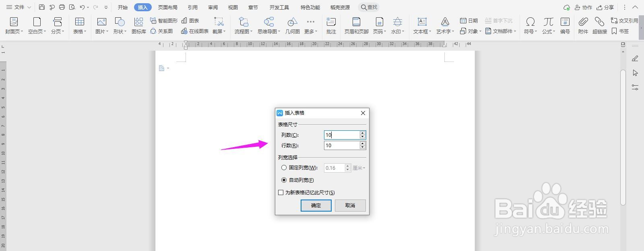The image size is (644, 251).
Task: Insert 交叉引用 cross reference
Action: [x=624, y=21]
